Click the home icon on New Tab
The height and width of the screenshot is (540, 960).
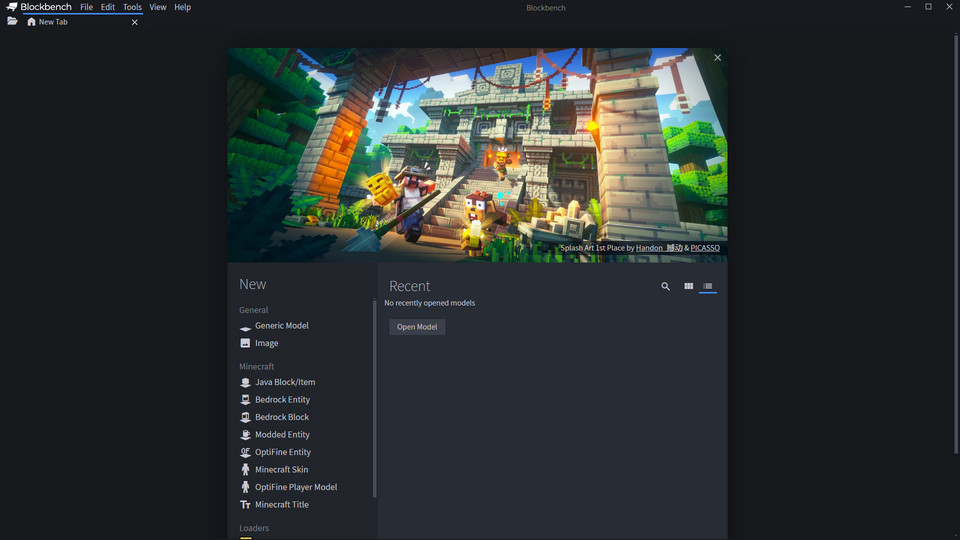[31, 22]
